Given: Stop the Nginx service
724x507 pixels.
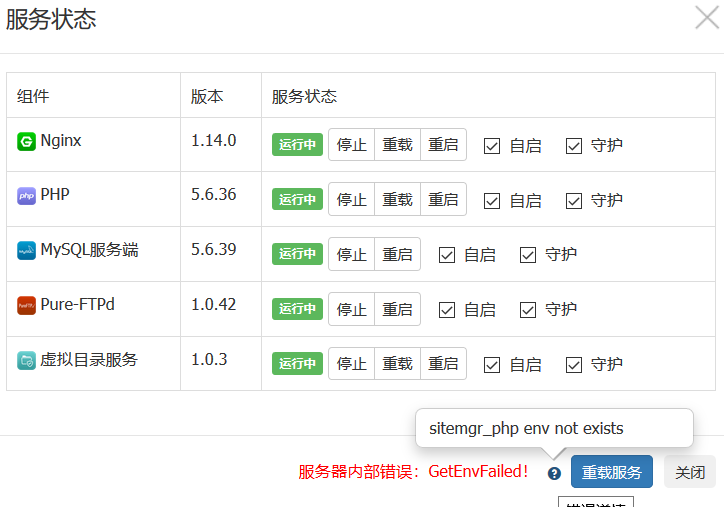Looking at the screenshot, I should [x=351, y=145].
